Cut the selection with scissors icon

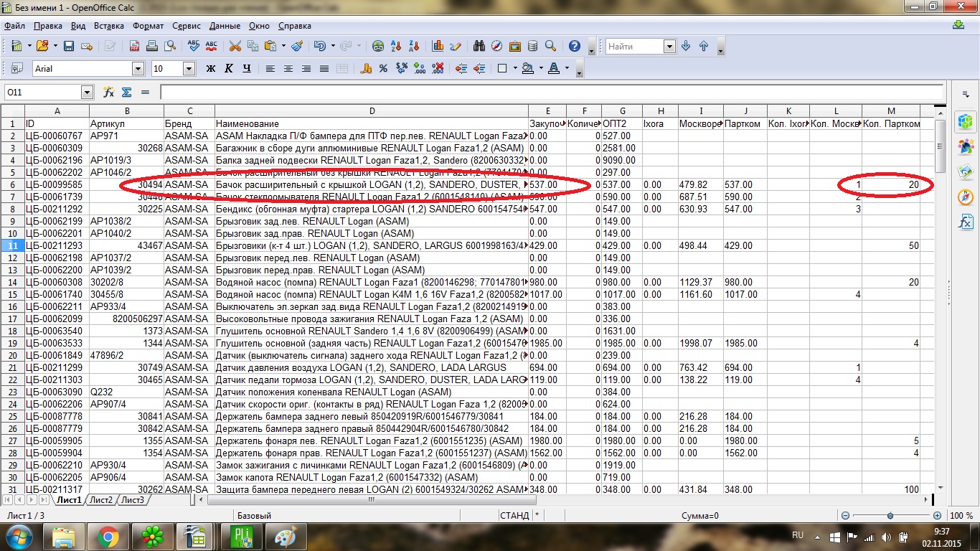(x=235, y=46)
